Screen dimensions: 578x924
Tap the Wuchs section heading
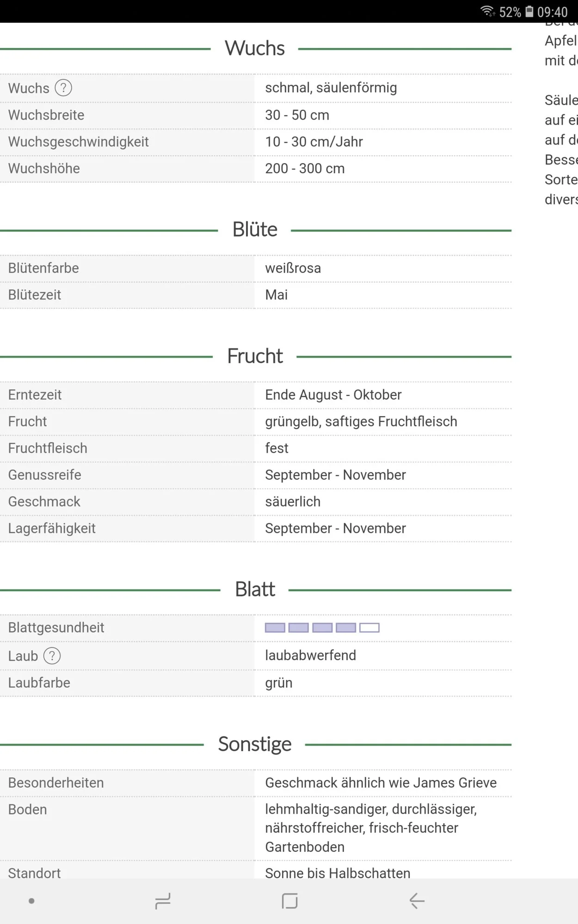pyautogui.click(x=255, y=49)
